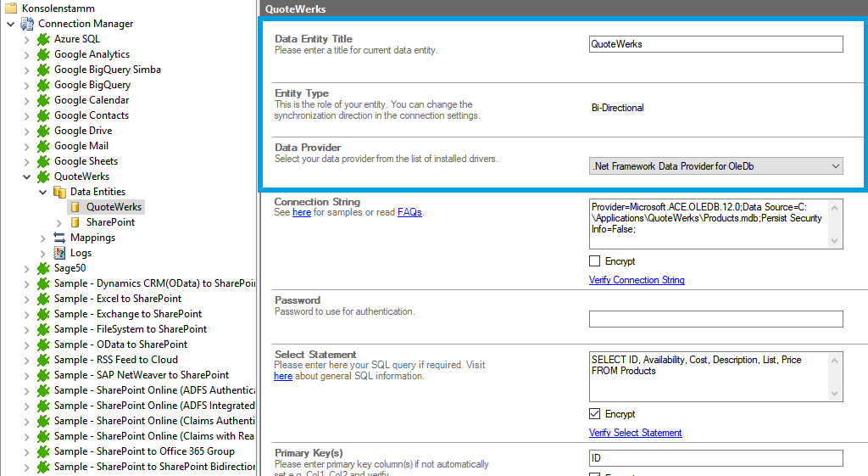This screenshot has height=476, width=868.
Task: Select the QuoteWerks data entity item
Action: (114, 207)
